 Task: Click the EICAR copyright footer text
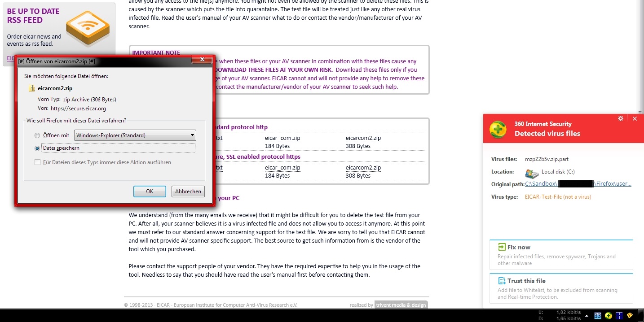[x=211, y=305]
